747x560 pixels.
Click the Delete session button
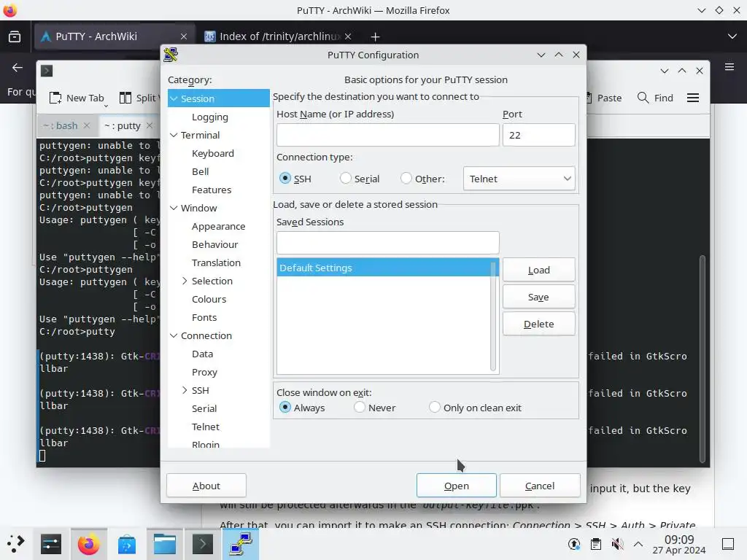539,324
